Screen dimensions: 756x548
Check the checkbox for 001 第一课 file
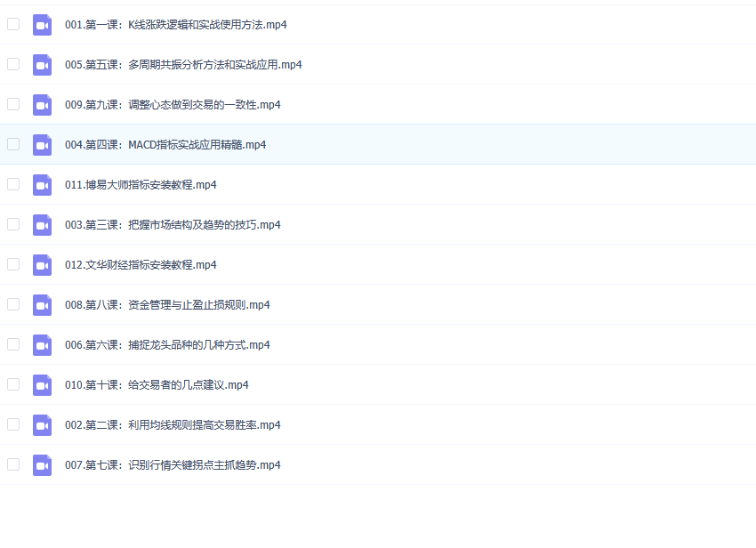(x=13, y=25)
